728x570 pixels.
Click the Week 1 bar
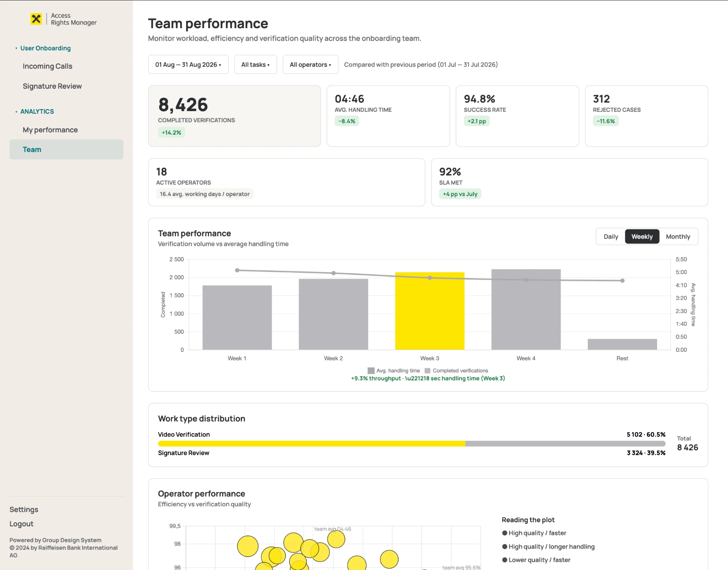[x=237, y=317]
